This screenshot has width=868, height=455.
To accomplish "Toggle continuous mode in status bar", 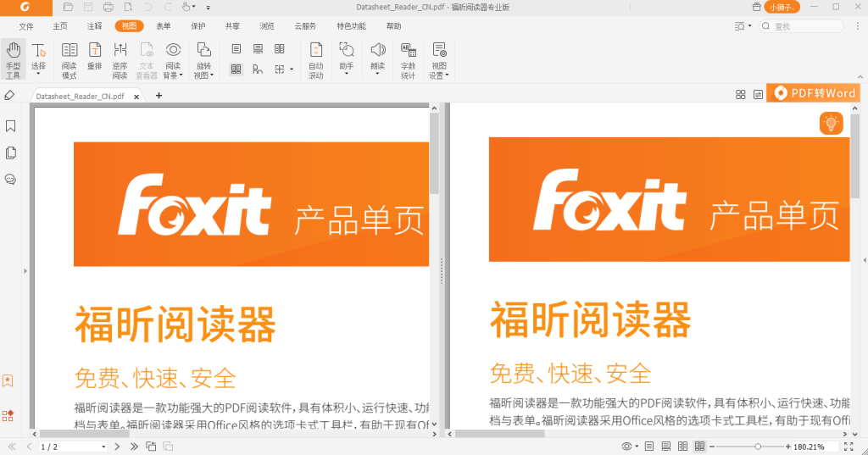I will click(666, 447).
